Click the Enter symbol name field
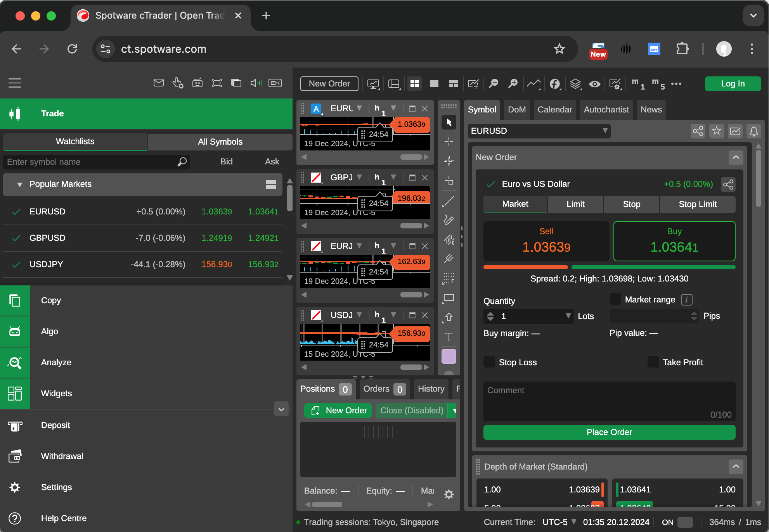 point(96,162)
